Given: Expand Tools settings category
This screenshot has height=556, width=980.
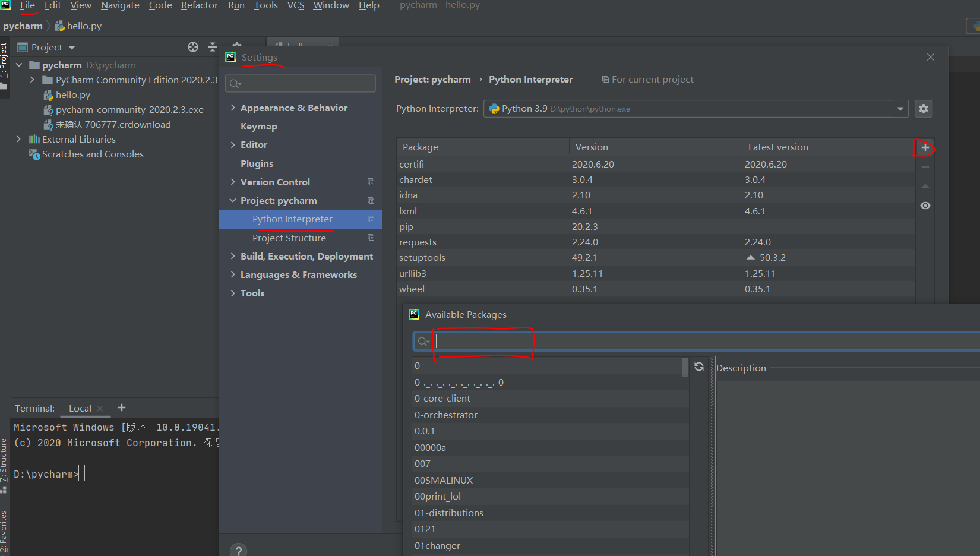Looking at the screenshot, I should click(x=233, y=293).
